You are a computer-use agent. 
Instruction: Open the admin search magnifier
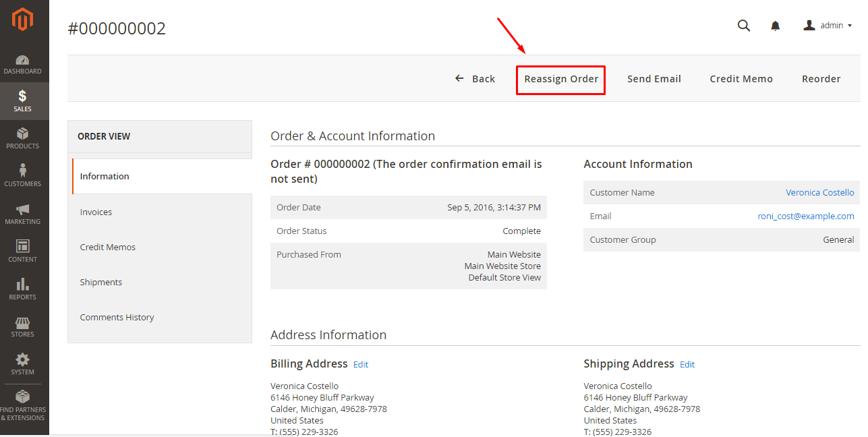pyautogui.click(x=743, y=25)
